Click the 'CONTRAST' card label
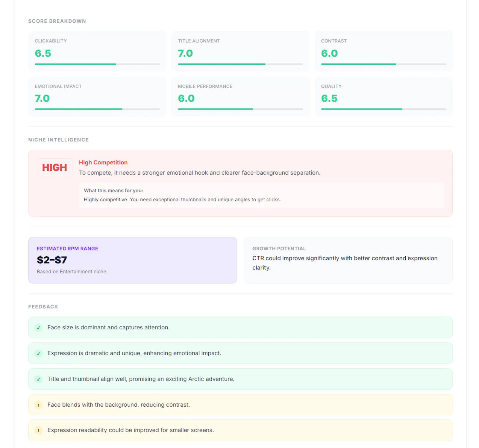Screen dimensions: 479x448 334,41
